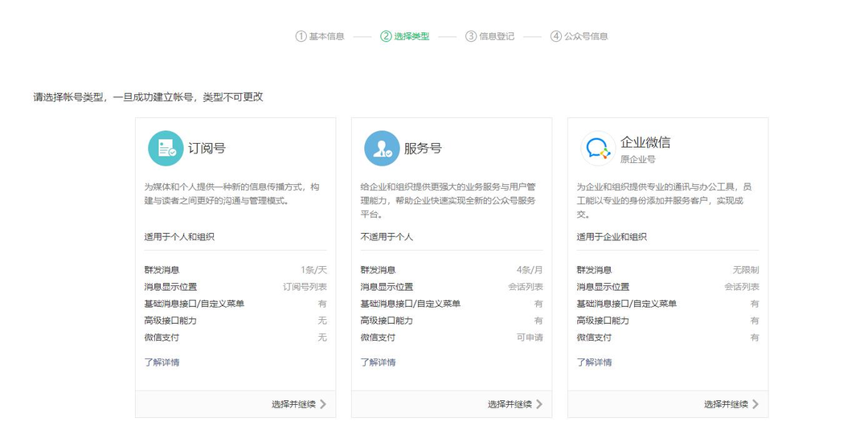Image resolution: width=868 pixels, height=446 pixels.
Task: Click the 订阅号 document icon
Action: pyautogui.click(x=166, y=149)
